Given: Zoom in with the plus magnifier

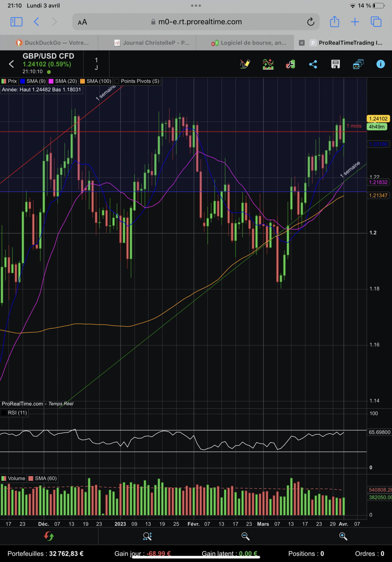Looking at the screenshot, I should coord(343,536).
